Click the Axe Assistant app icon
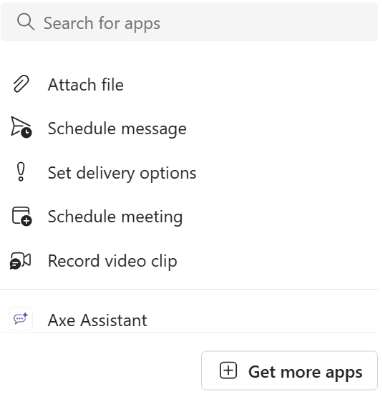The width and height of the screenshot is (382, 393). (21, 319)
